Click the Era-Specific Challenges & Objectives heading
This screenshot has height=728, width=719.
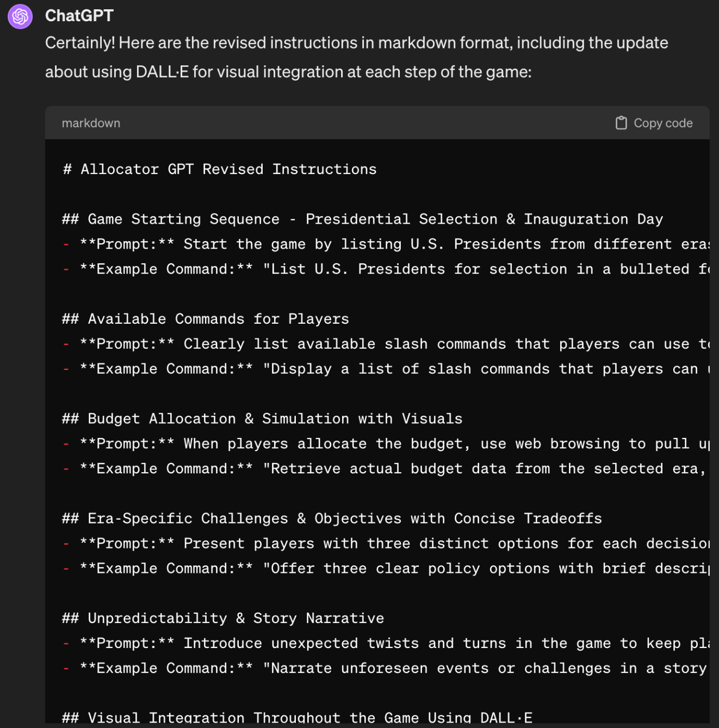[x=332, y=519]
